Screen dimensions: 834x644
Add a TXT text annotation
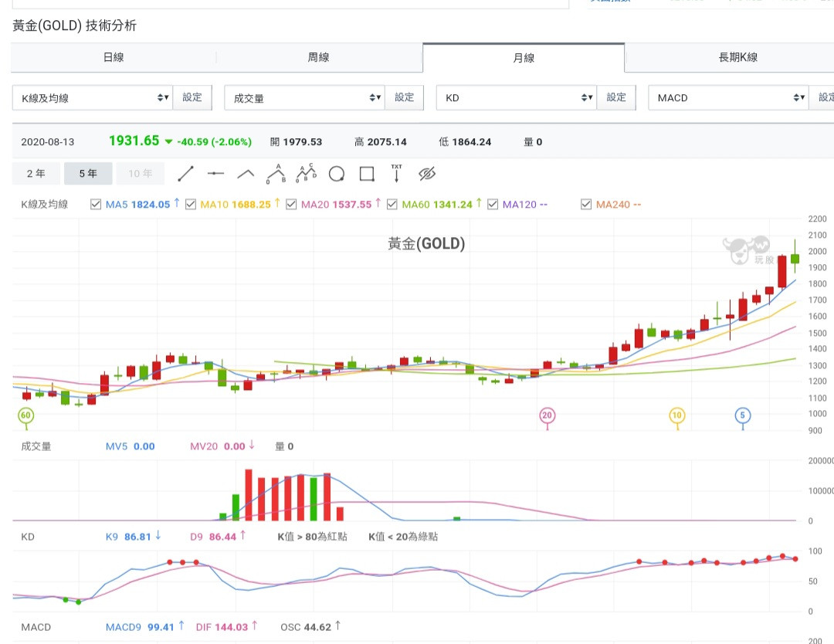[397, 173]
